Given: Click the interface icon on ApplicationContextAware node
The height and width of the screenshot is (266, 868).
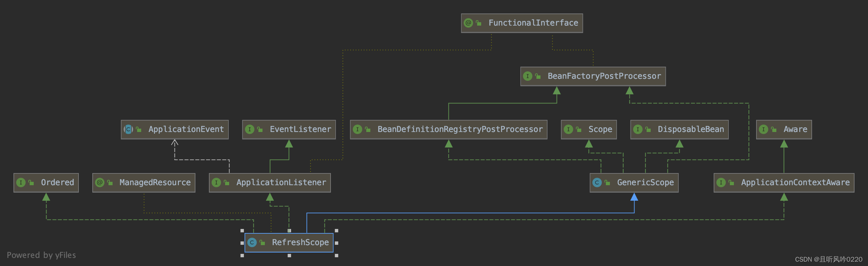Looking at the screenshot, I should pos(721,182).
